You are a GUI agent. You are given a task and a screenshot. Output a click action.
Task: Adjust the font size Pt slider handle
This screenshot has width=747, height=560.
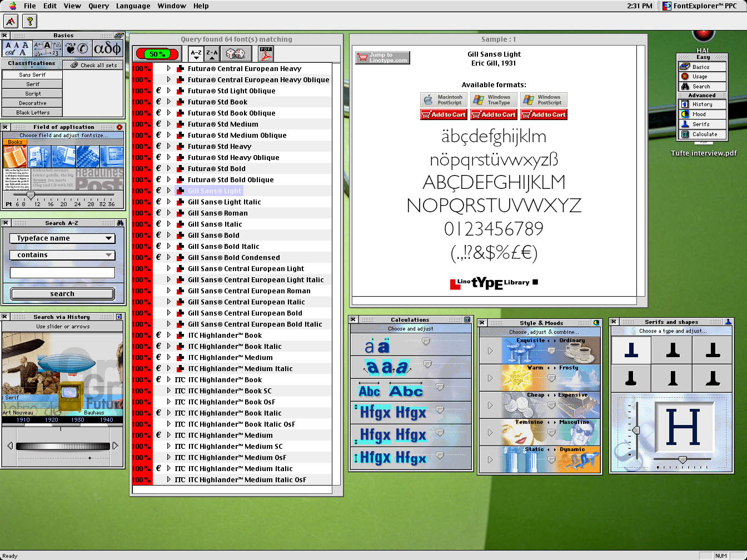pyautogui.click(x=31, y=196)
